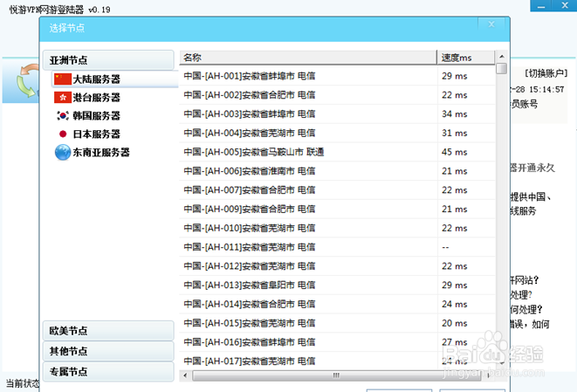
Task: Select node AH-010 安徽省芜湖市 电信
Action: tap(337, 228)
